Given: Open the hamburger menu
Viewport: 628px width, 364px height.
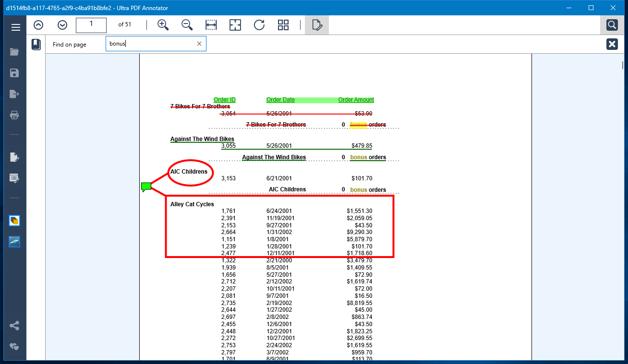Looking at the screenshot, I should pos(15,27).
